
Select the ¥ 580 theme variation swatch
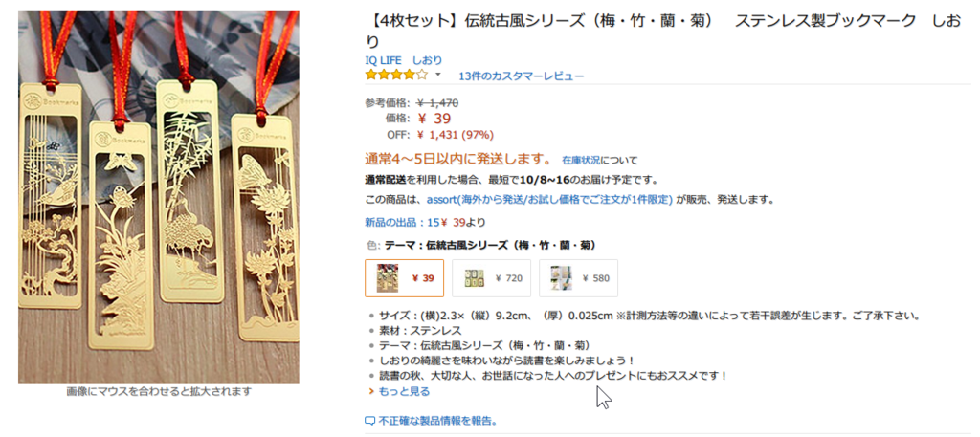click(x=578, y=278)
